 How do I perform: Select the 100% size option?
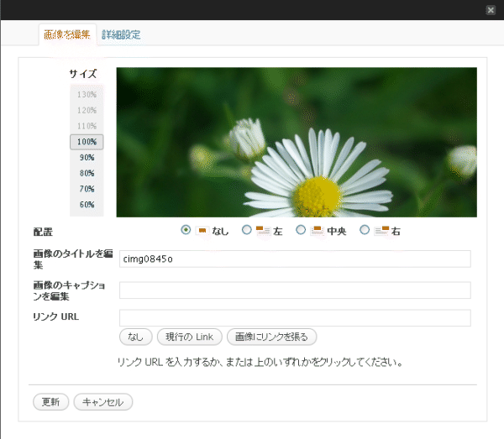87,142
